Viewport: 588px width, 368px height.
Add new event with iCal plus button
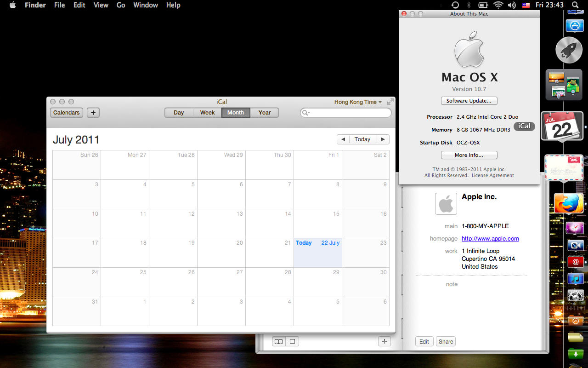click(93, 113)
